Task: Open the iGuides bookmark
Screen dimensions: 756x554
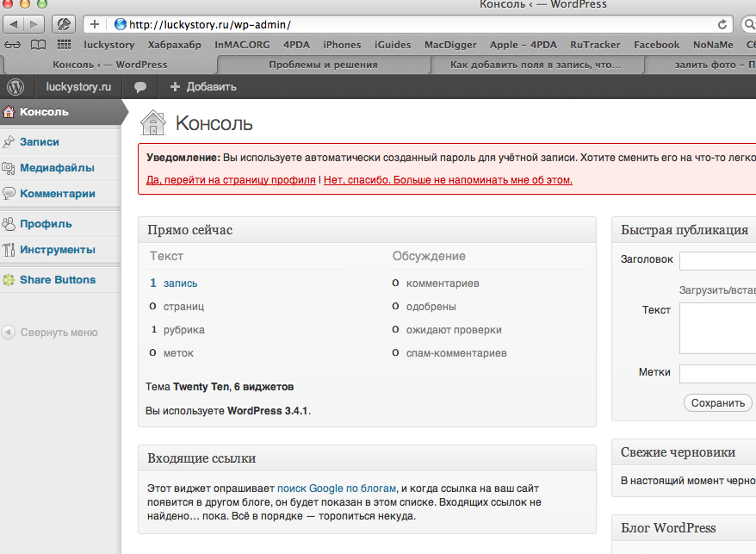Action: 393,45
